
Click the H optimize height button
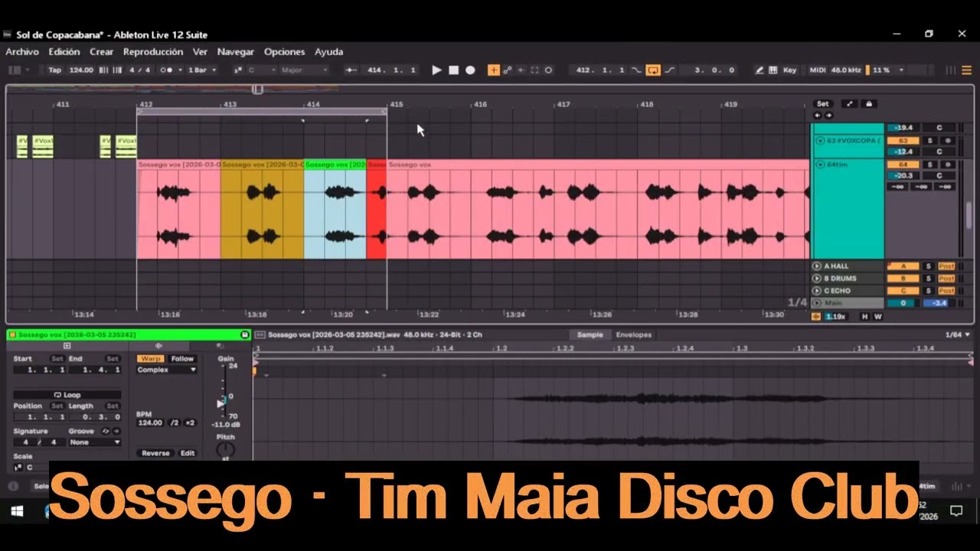coord(865,316)
